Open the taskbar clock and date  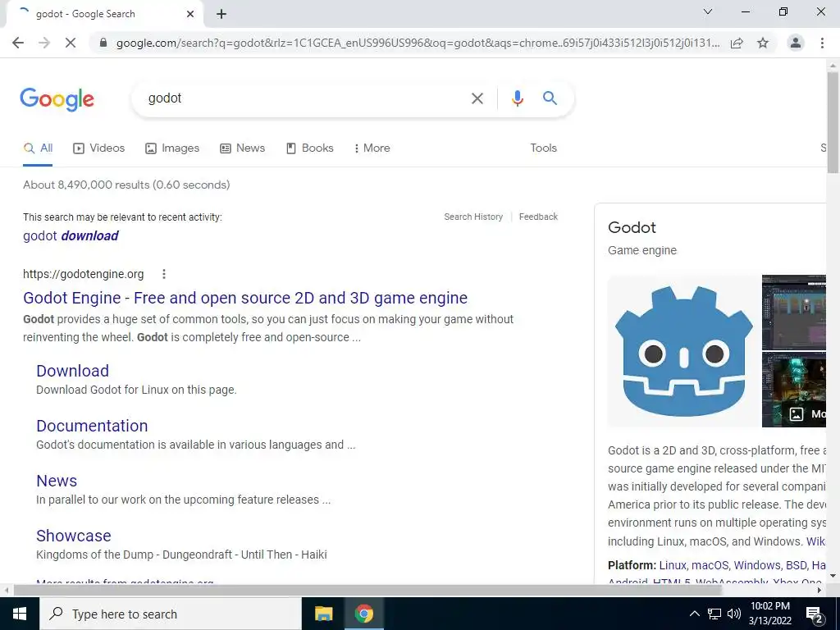tap(770, 614)
